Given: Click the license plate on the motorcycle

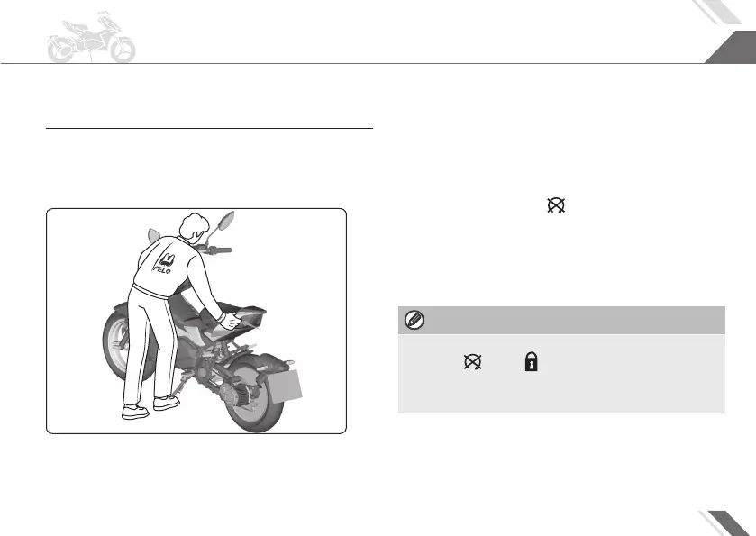Looking at the screenshot, I should pos(284,386).
